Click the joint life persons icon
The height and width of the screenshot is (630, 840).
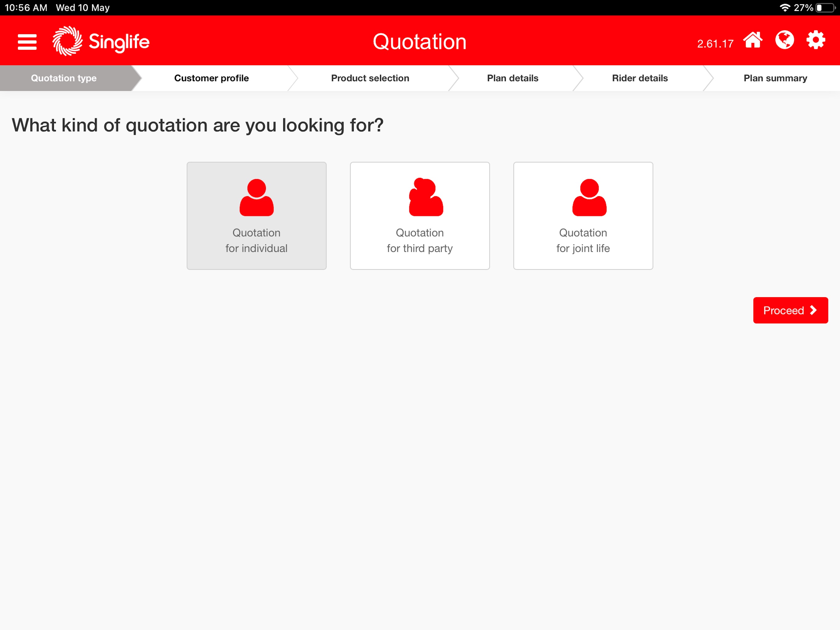pos(583,198)
